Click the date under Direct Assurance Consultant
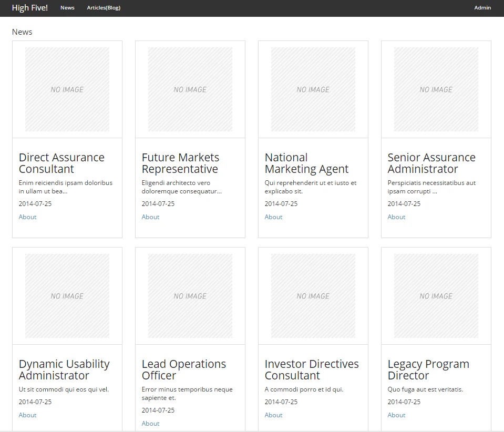 [35, 204]
